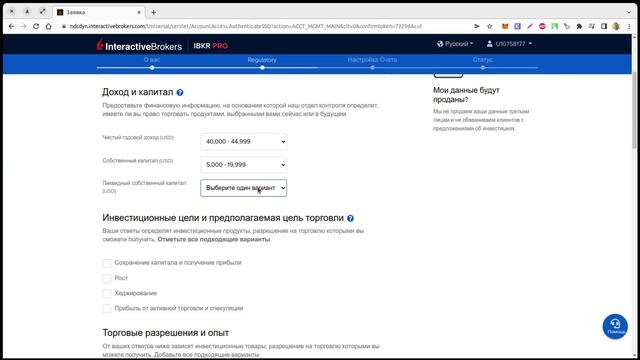The image size is (640, 360).
Task: Open the red round adblock extension
Action: 542,26
